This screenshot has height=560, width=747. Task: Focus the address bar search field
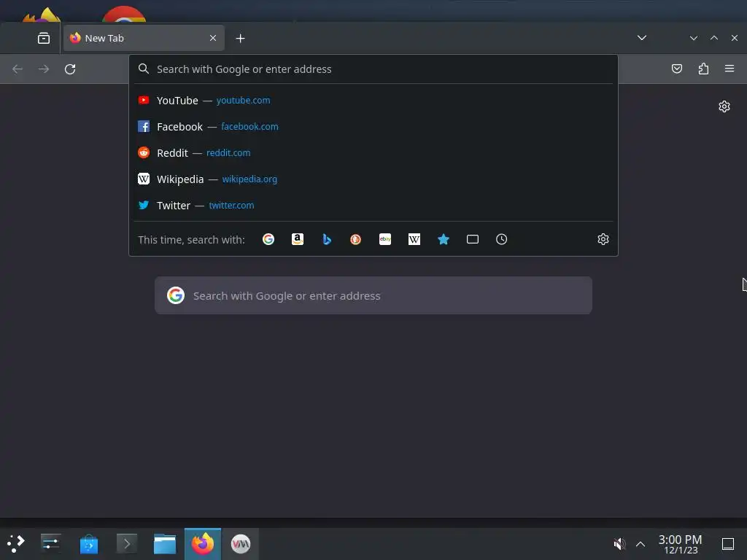click(x=373, y=69)
